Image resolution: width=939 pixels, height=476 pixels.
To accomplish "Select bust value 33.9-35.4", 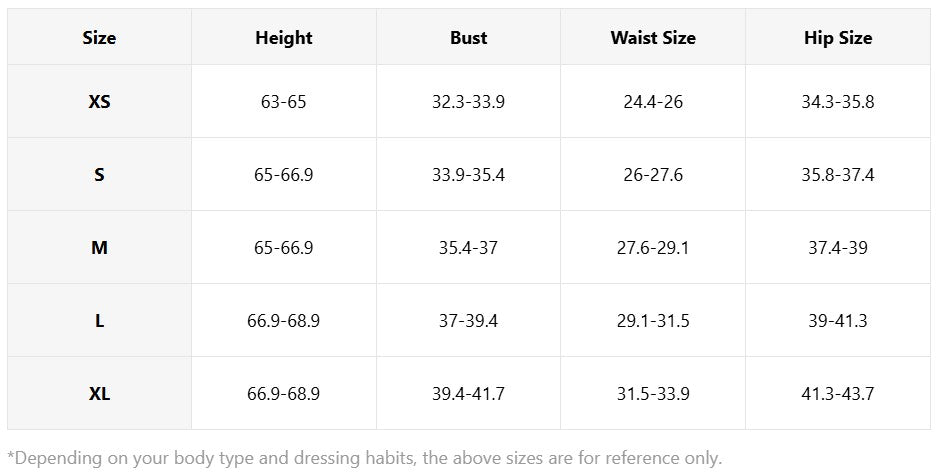I will tap(468, 175).
